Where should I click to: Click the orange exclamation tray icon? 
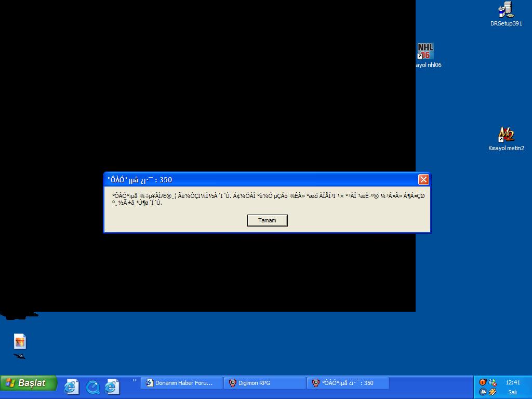tap(483, 382)
